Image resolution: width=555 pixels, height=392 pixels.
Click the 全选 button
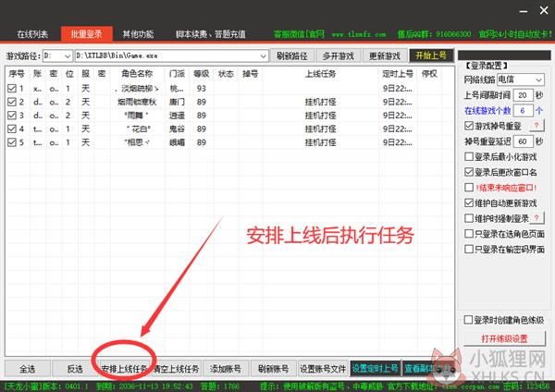point(27,369)
